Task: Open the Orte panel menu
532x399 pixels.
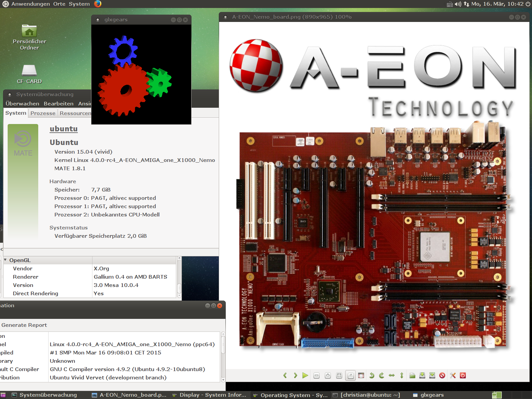Action: pyautogui.click(x=59, y=4)
